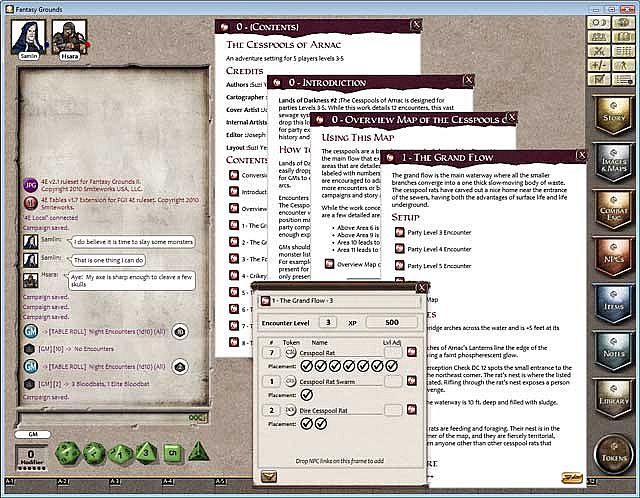Click the Cesspool Rat token icon

[290, 352]
